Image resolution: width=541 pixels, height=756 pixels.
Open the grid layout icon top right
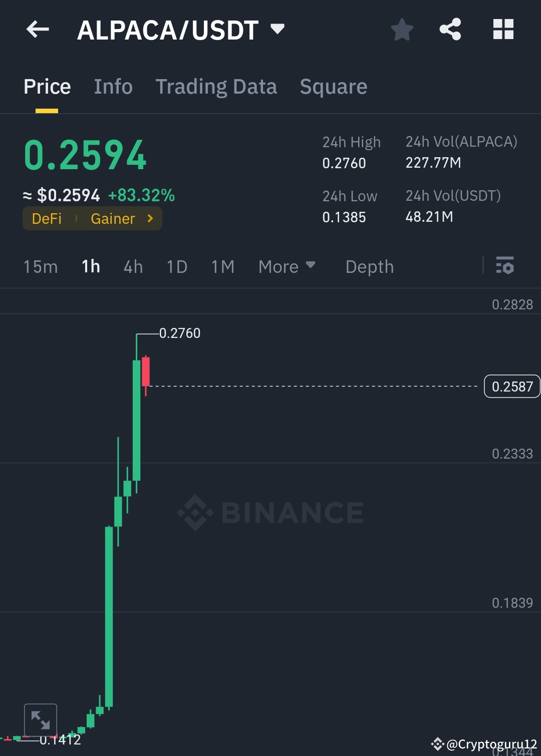[x=503, y=30]
